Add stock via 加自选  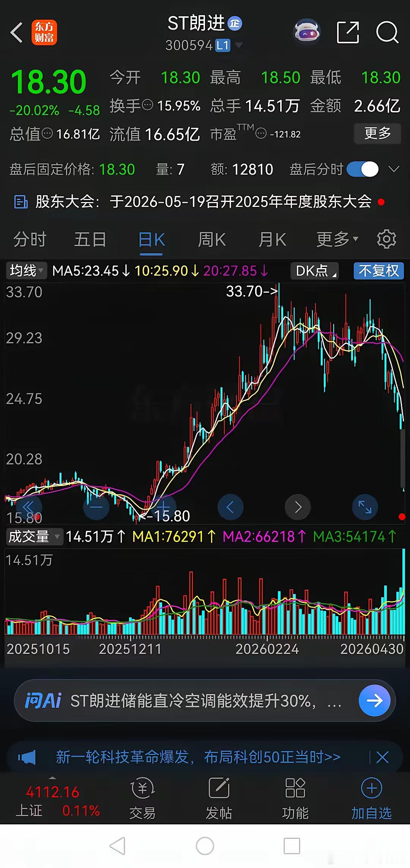pos(372,798)
